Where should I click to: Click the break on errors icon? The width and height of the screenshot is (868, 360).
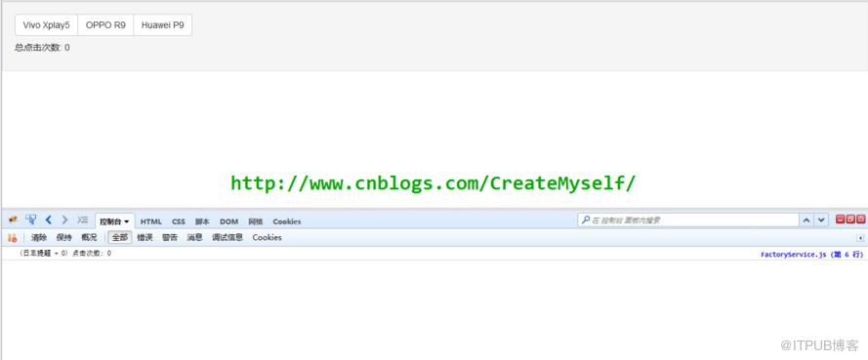(x=12, y=238)
